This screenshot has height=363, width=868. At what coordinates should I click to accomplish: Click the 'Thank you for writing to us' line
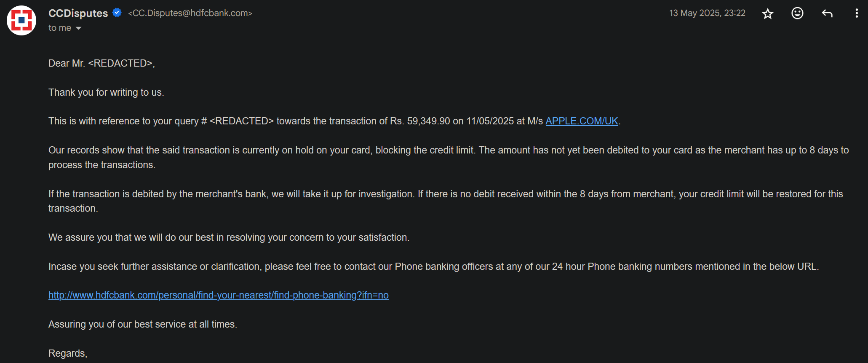tap(106, 92)
